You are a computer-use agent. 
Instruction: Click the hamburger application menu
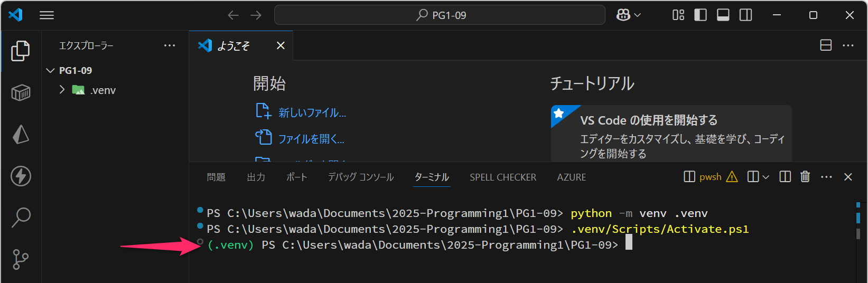pyautogui.click(x=47, y=15)
